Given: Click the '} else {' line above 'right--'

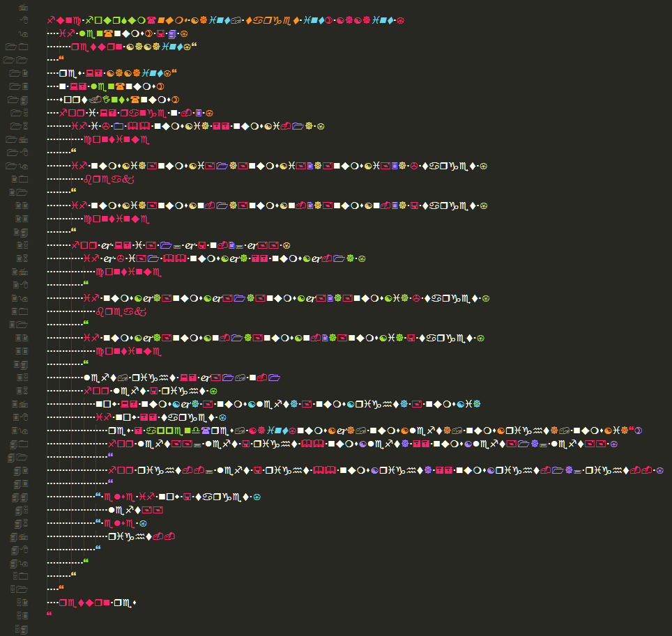Looking at the screenshot, I should 122,523.
